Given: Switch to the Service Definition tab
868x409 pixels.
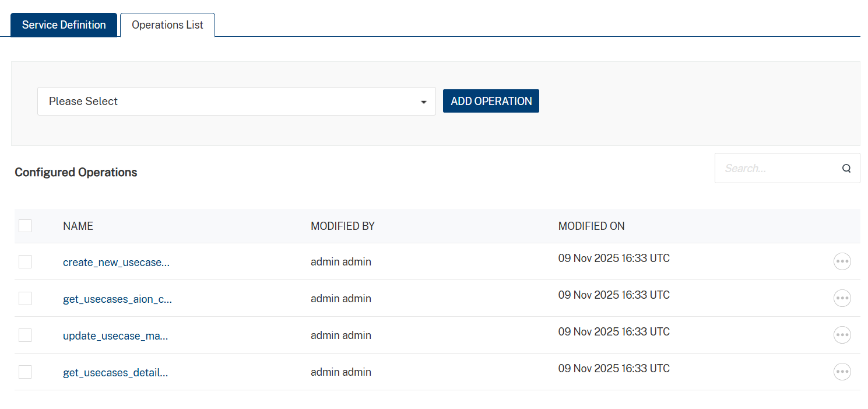Looking at the screenshot, I should pos(64,25).
